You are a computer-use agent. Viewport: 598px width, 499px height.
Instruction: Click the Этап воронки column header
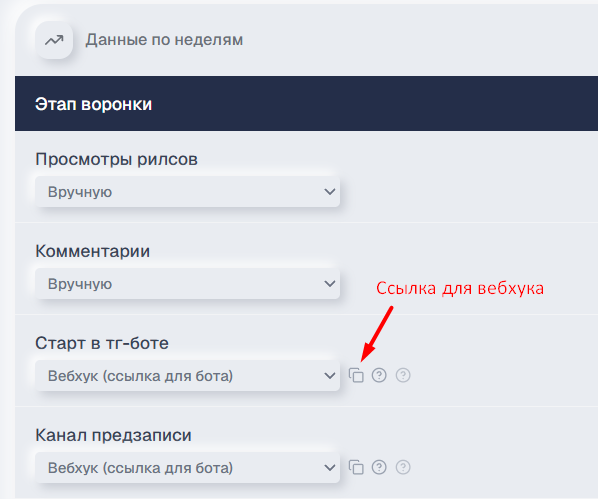[x=93, y=104]
